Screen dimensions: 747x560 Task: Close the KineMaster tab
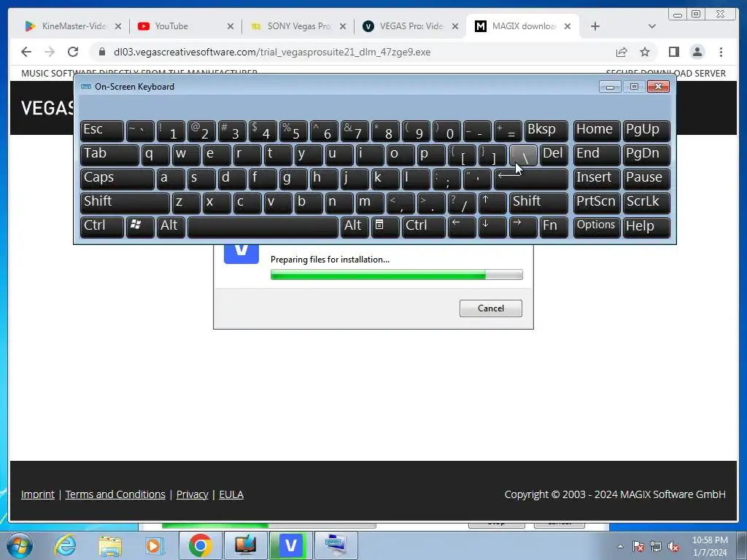tap(118, 26)
